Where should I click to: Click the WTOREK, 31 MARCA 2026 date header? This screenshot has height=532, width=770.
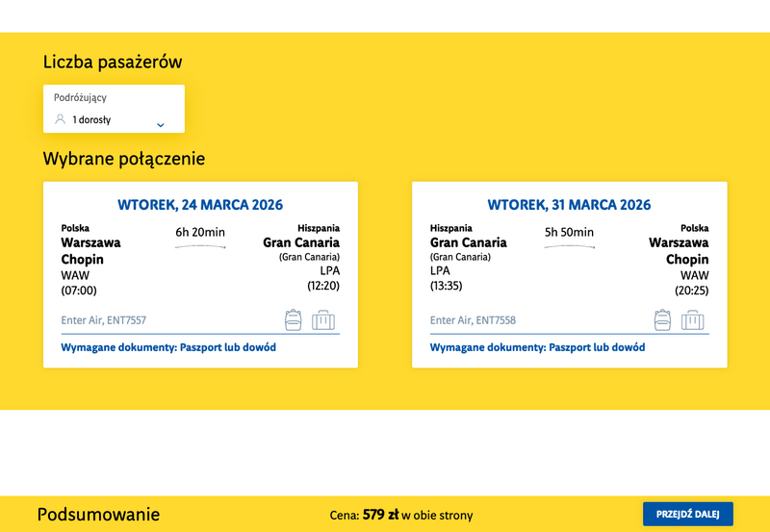point(569,205)
